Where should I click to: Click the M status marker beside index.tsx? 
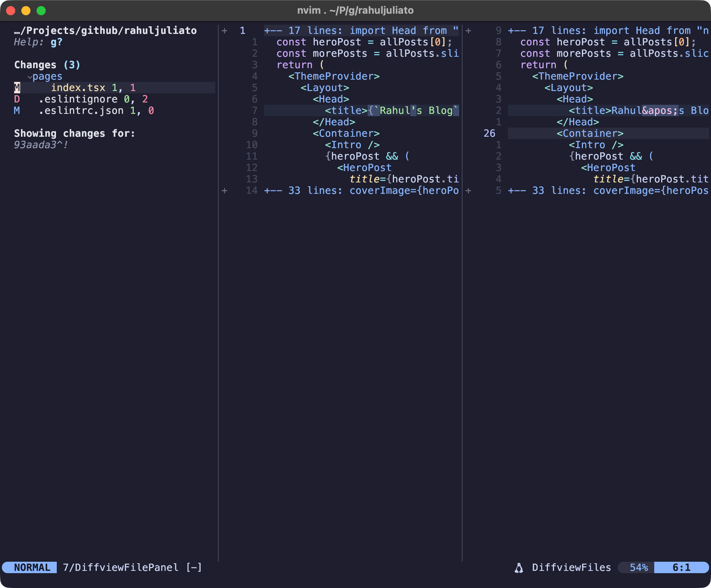[17, 88]
